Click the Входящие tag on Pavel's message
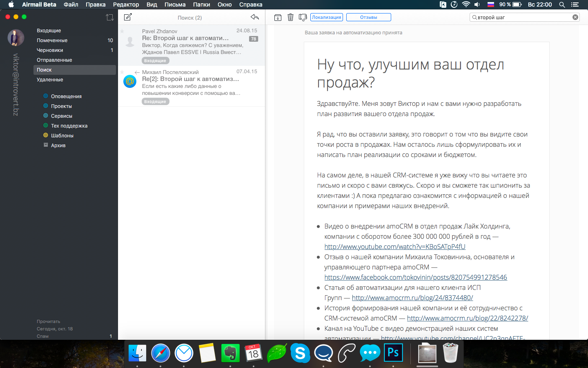This screenshot has width=588, height=368. (x=155, y=61)
